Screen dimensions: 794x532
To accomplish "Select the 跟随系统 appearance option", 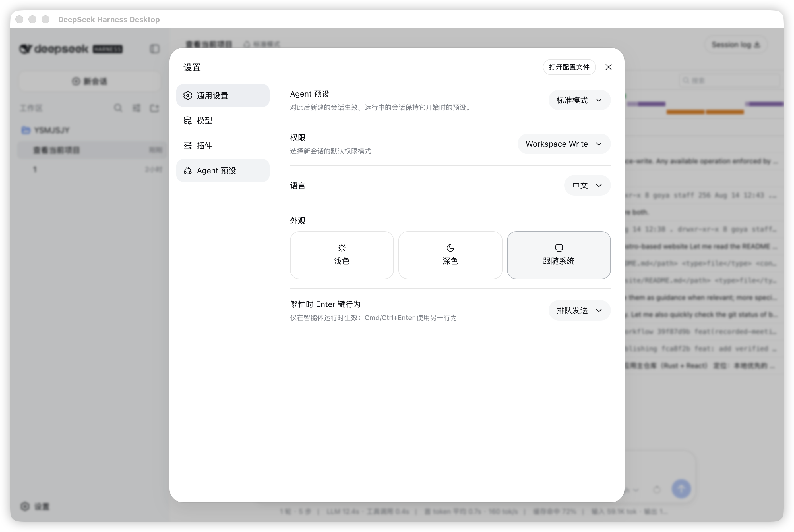I will (x=559, y=255).
